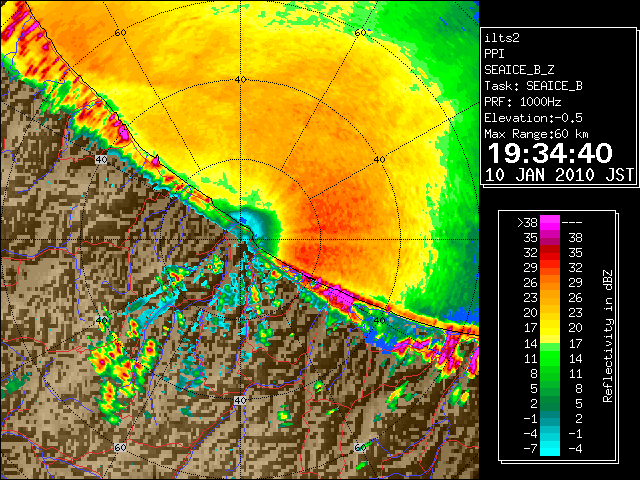640x480 pixels.
Task: Select the 'Task: SEAICE_B' line
Action: 533,86
